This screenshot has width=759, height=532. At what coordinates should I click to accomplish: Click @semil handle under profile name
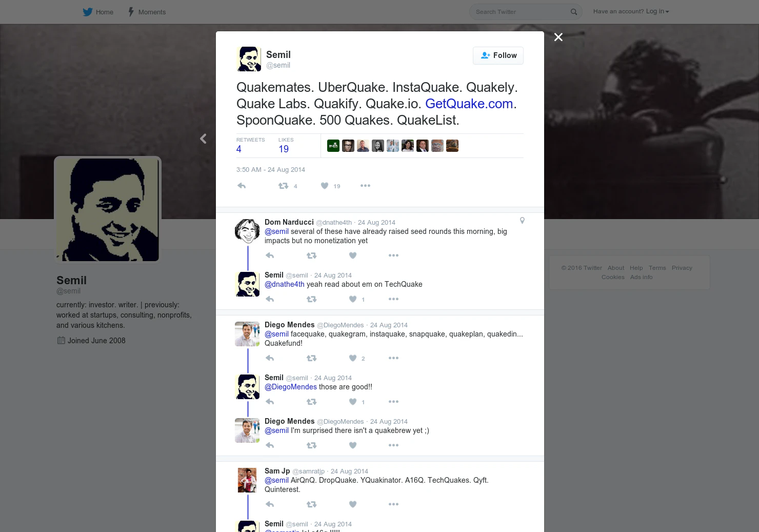pos(69,291)
